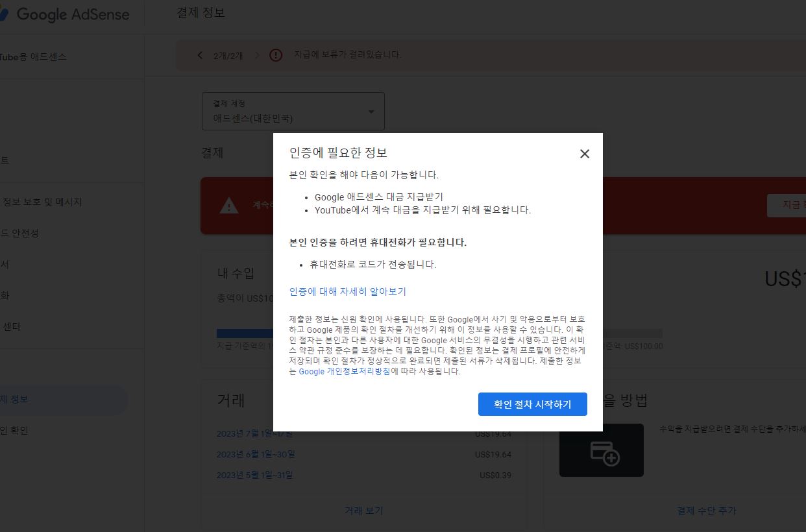Click the 지급에 보류가 걸려있습니다 alert text
The image size is (806, 532).
pyautogui.click(x=347, y=54)
